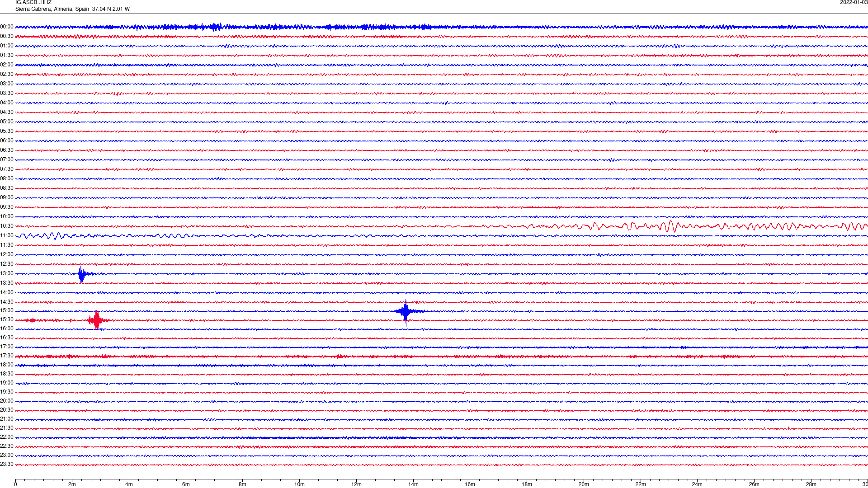The height and width of the screenshot is (488, 868).
Task: Click the 2m tick on time axis
Action: pyautogui.click(x=72, y=484)
